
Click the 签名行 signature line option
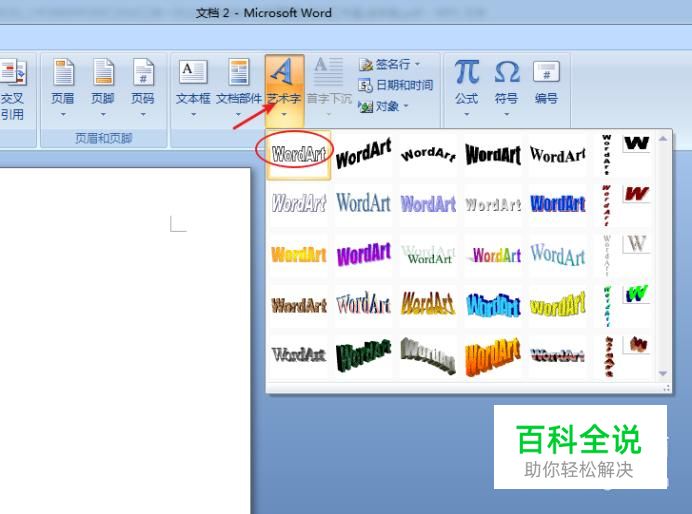pos(389,64)
